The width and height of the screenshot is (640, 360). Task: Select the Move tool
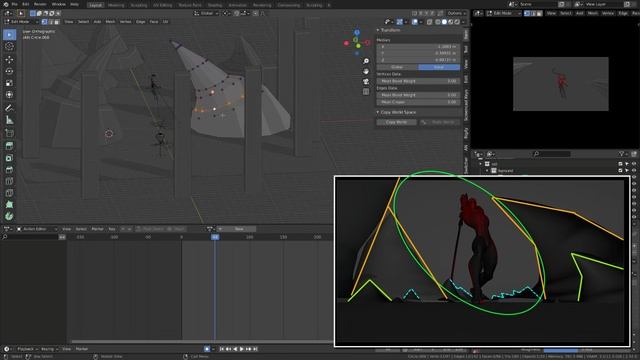tap(9, 60)
